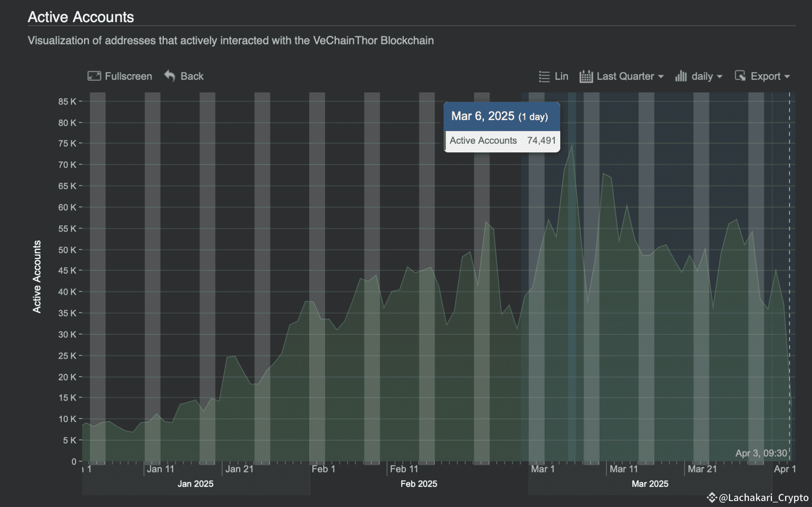Click the Lin scale list icon
This screenshot has height=507, width=812.
pyautogui.click(x=544, y=76)
